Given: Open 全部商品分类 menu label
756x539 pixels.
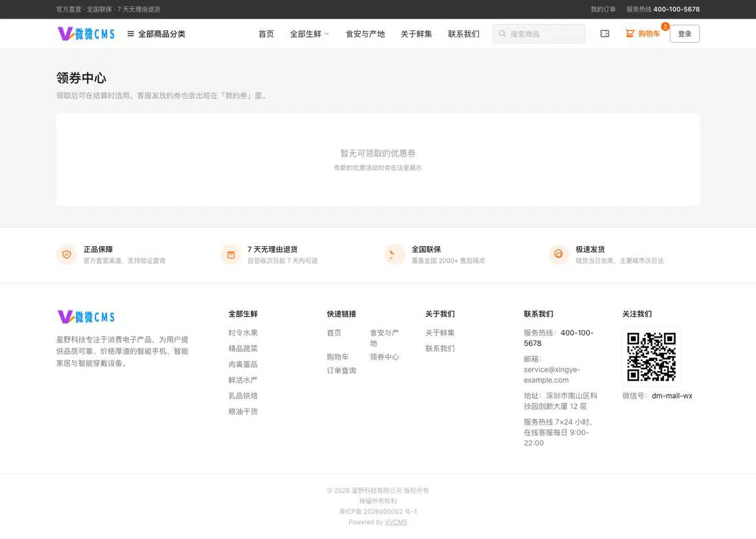Looking at the screenshot, I should [x=162, y=34].
